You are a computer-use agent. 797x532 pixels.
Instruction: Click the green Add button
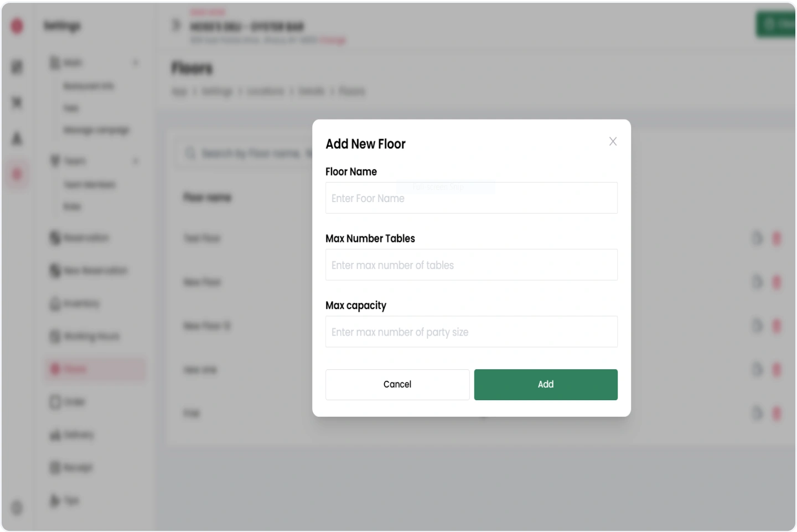546,385
